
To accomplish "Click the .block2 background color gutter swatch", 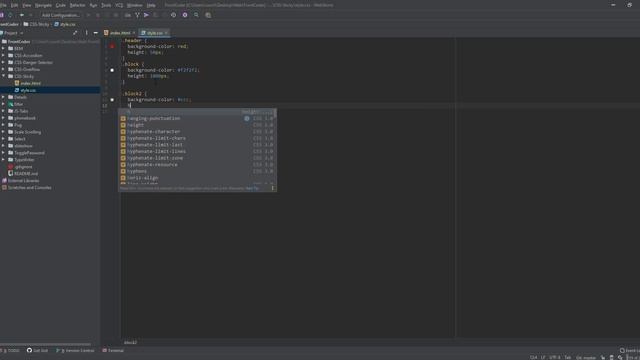I will click(x=112, y=100).
